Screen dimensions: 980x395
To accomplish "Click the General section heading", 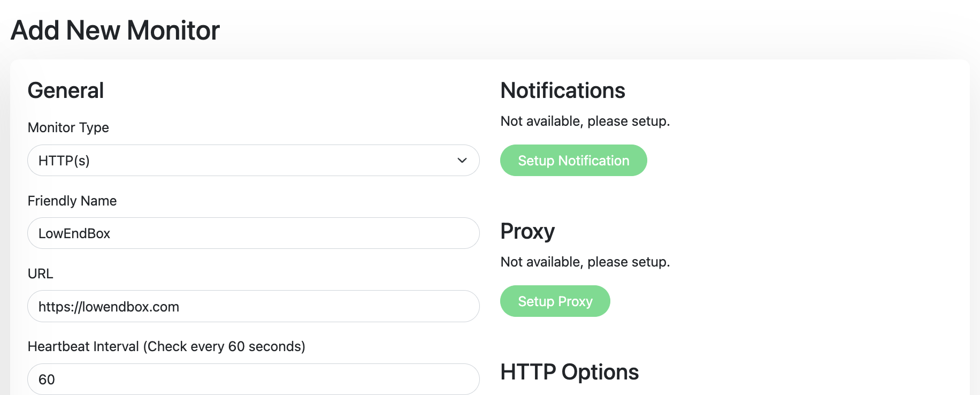I will click(66, 90).
